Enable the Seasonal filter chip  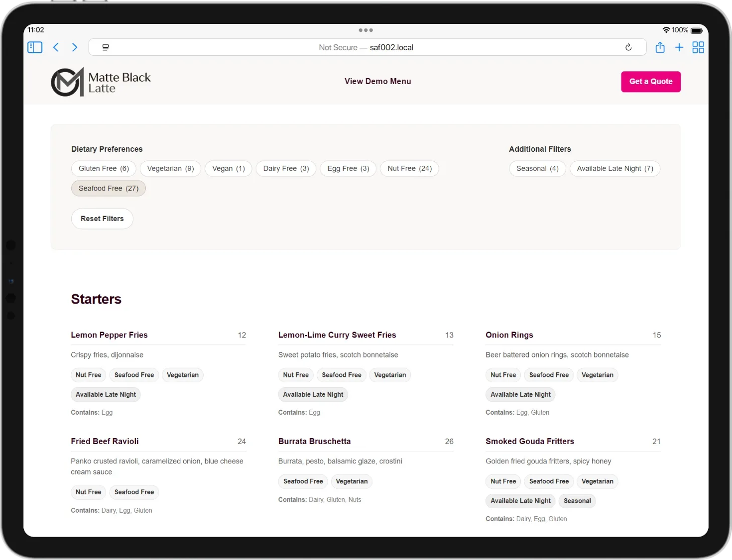click(537, 169)
